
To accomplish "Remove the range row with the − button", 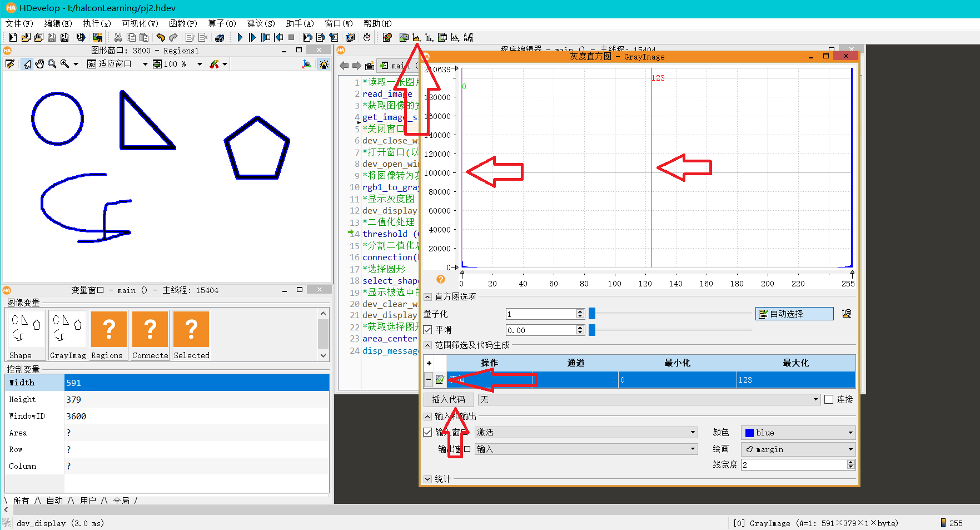I will click(428, 379).
